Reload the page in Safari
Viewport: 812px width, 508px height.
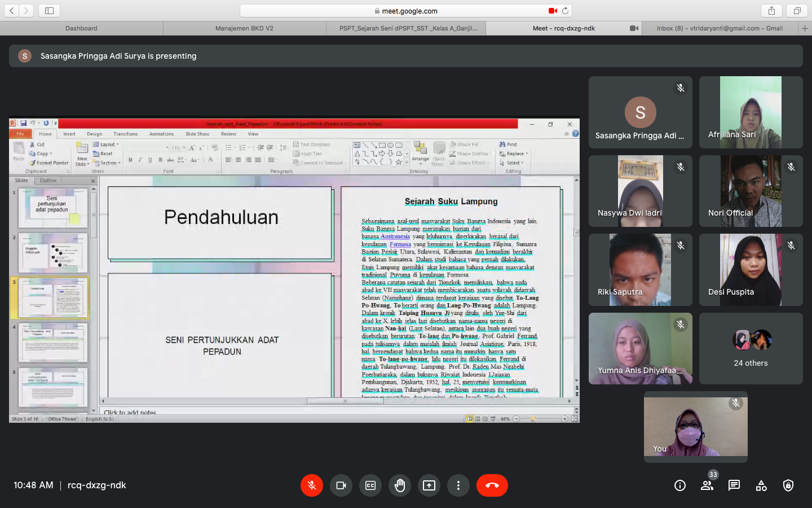click(565, 11)
